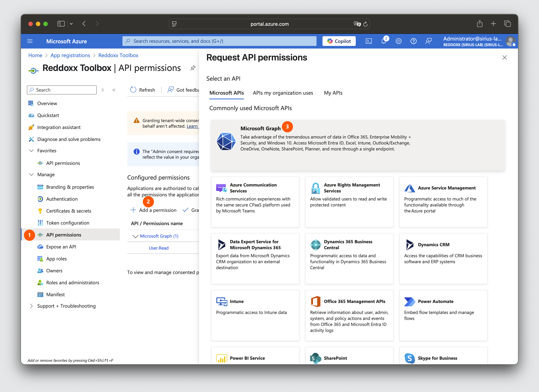
Task: Open API permissions under Manage
Action: [x=71, y=235]
